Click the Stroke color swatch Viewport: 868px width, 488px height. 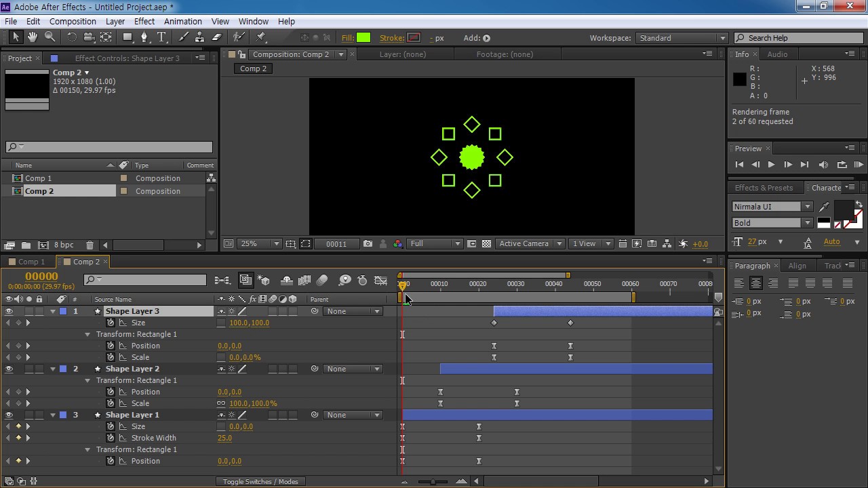(x=414, y=38)
